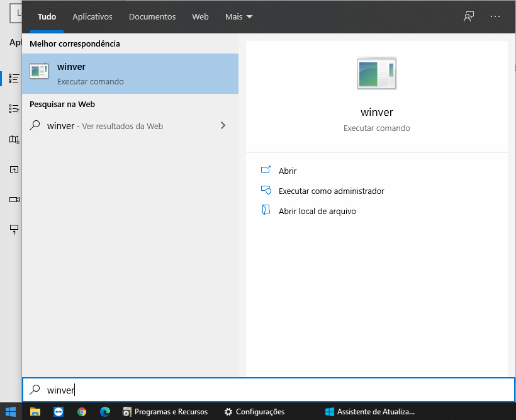Choose Abrir local de arquivo

pyautogui.click(x=317, y=211)
